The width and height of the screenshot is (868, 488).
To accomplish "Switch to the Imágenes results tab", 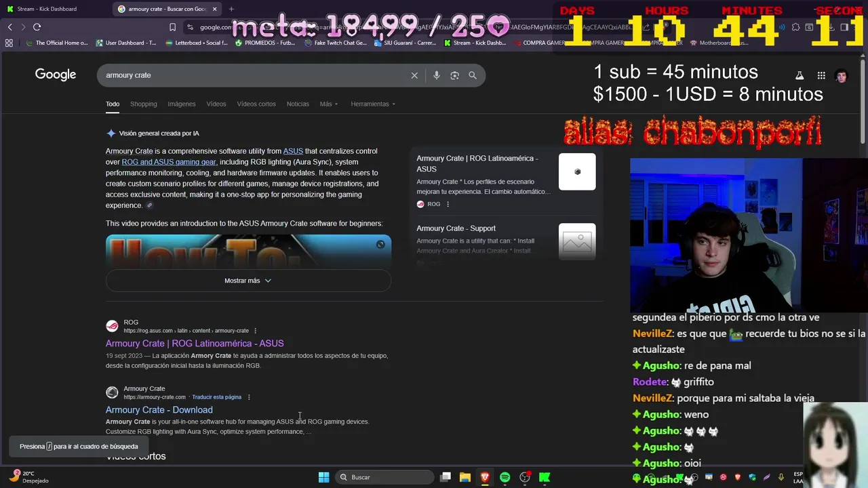I will [182, 104].
